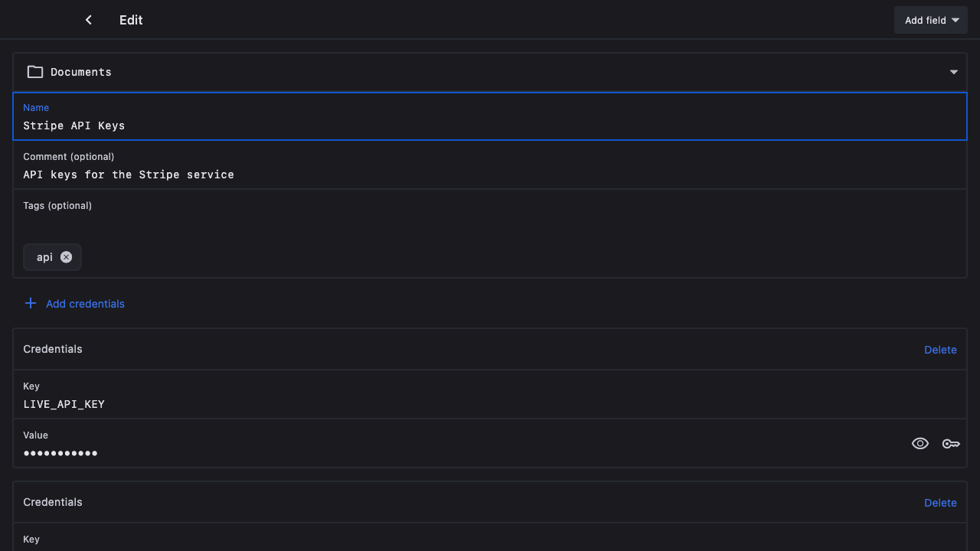980x551 pixels.
Task: Select the api tag chip label
Action: click(x=44, y=257)
